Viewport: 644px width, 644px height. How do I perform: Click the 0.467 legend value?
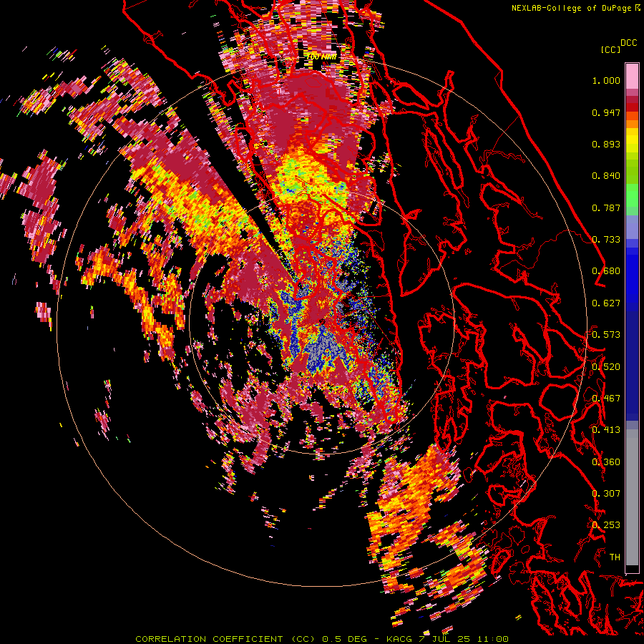(x=606, y=399)
